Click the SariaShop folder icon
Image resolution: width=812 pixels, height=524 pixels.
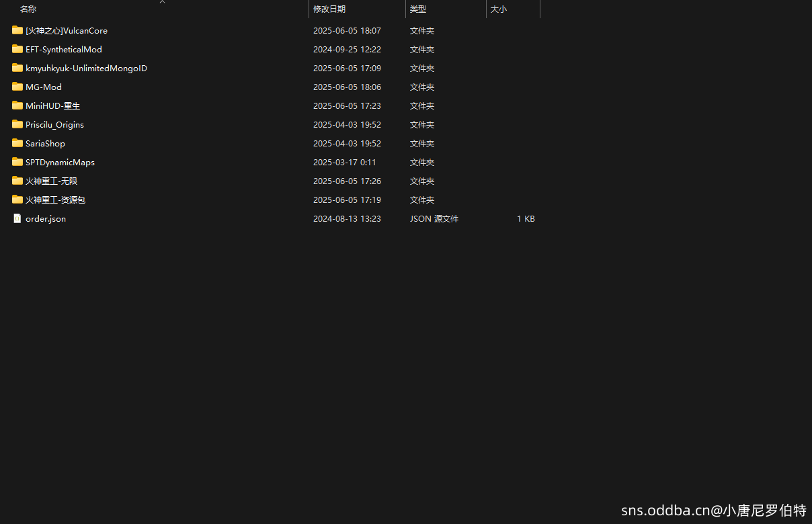[x=17, y=143]
